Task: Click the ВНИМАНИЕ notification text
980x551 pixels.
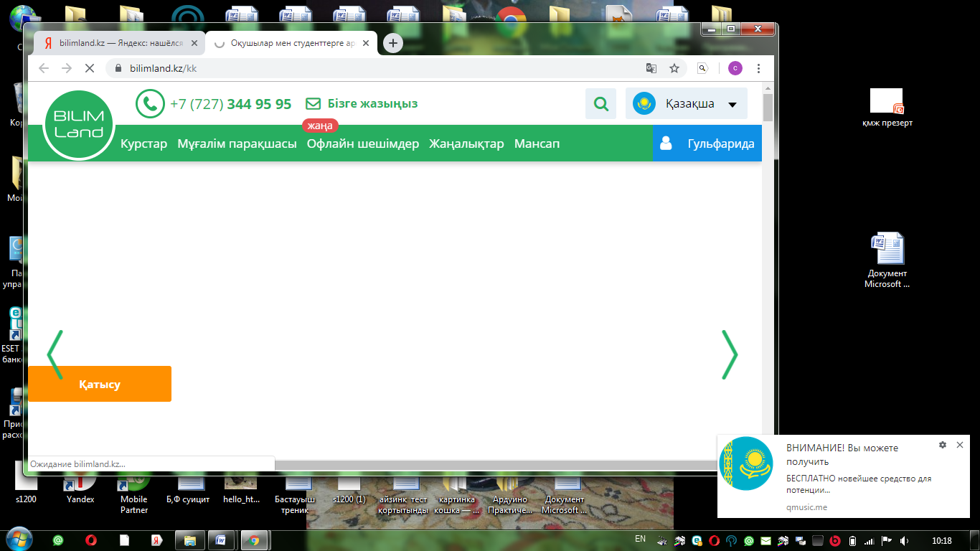Action: [x=842, y=455]
